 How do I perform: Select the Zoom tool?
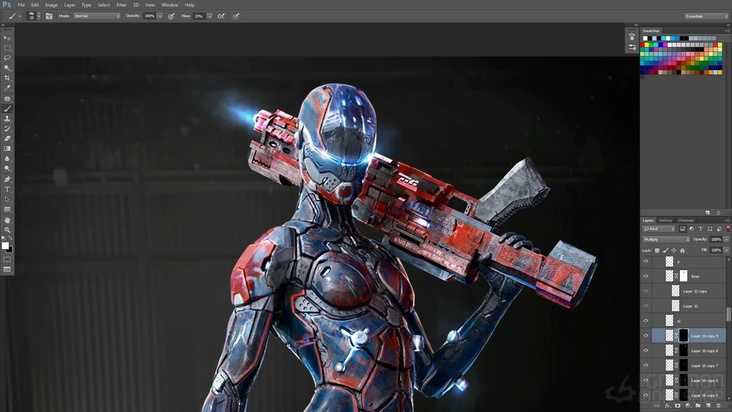pos(7,230)
